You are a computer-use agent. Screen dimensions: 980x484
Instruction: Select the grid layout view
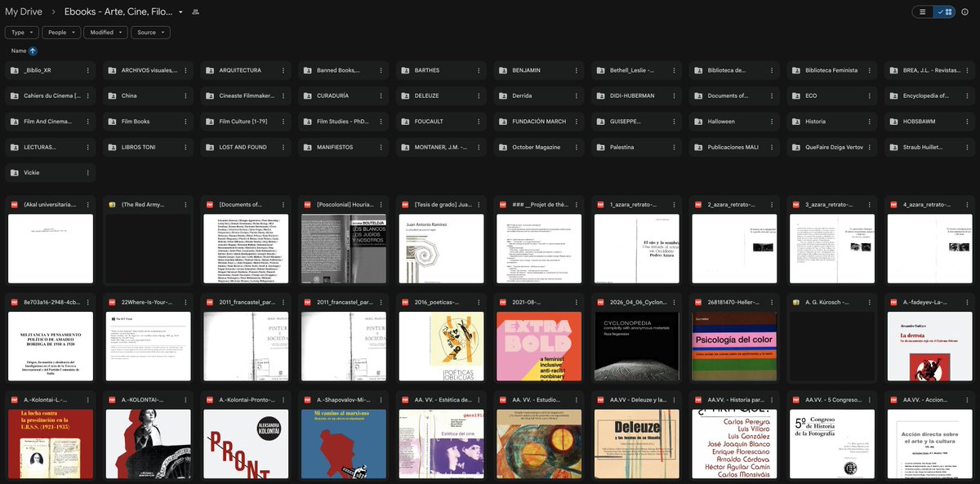click(944, 12)
